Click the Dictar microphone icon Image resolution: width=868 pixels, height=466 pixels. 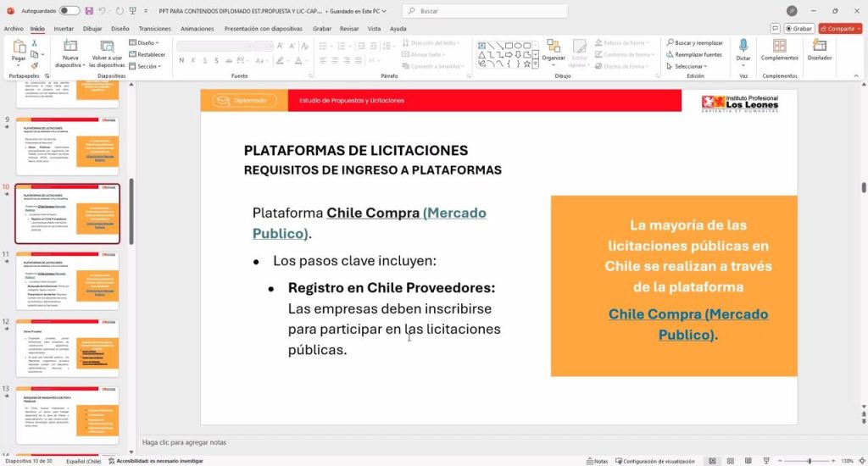743,46
